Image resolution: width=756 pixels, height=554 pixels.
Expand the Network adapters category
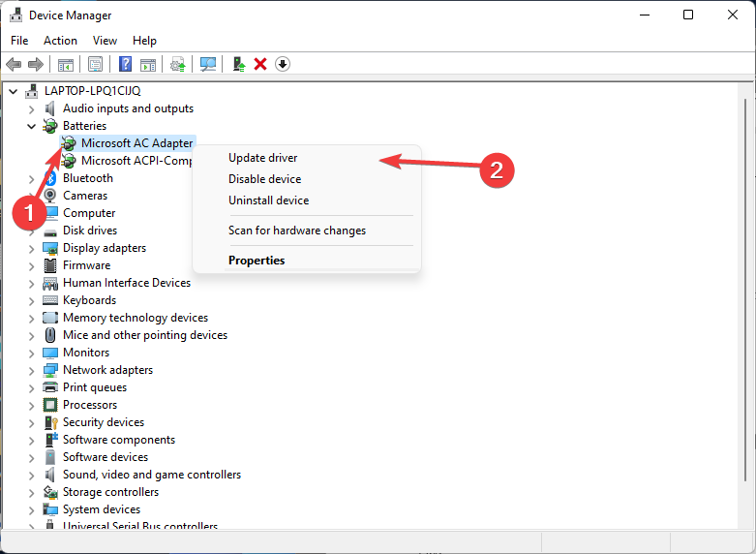(x=32, y=370)
